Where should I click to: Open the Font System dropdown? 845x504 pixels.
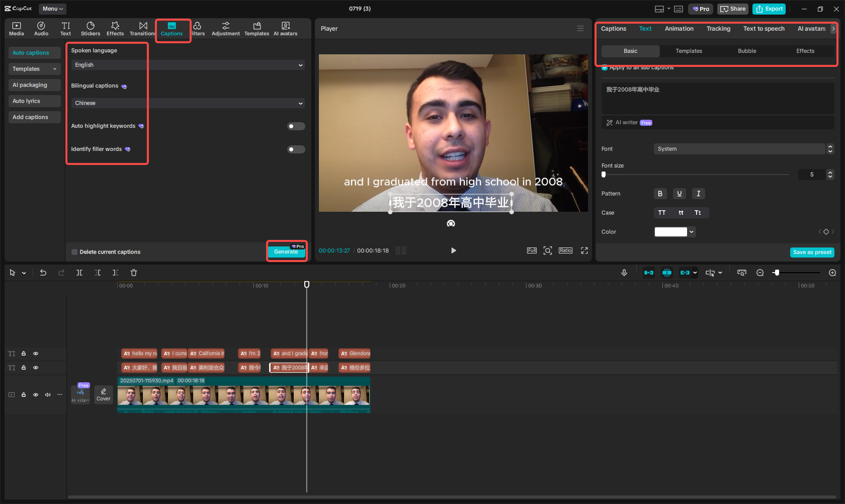coord(739,149)
